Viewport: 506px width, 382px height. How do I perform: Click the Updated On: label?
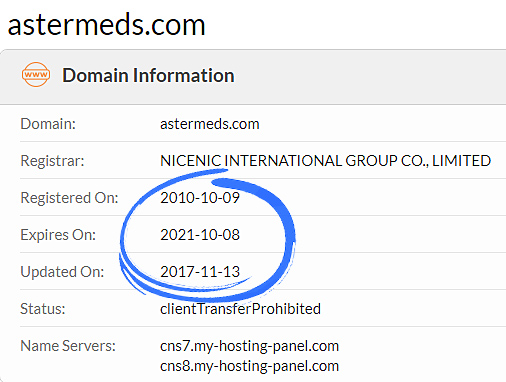(x=62, y=272)
